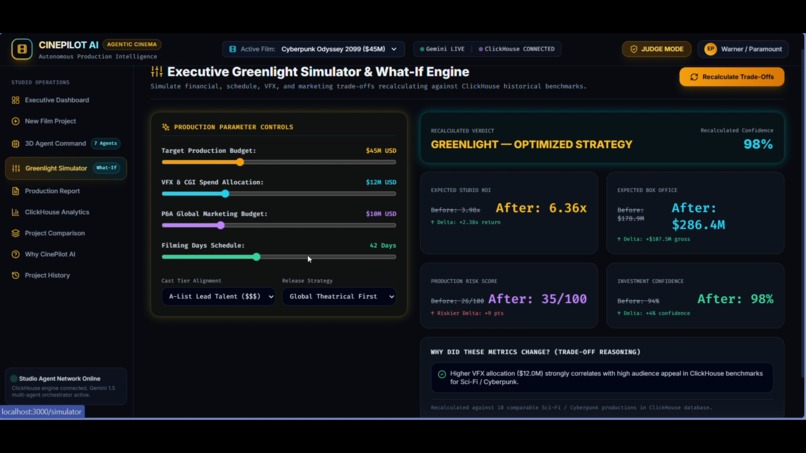Viewport: 806px width, 453px height.
Task: Click the check icon in trade-off reasoning
Action: click(442, 374)
